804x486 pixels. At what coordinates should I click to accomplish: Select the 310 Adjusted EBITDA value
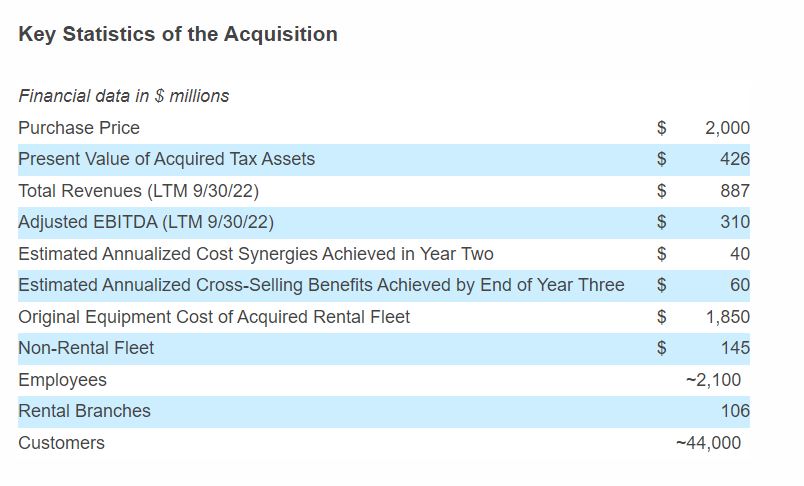735,222
